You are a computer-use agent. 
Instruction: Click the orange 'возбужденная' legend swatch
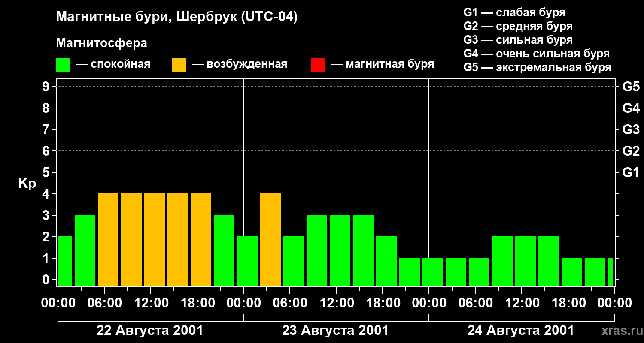click(x=179, y=65)
